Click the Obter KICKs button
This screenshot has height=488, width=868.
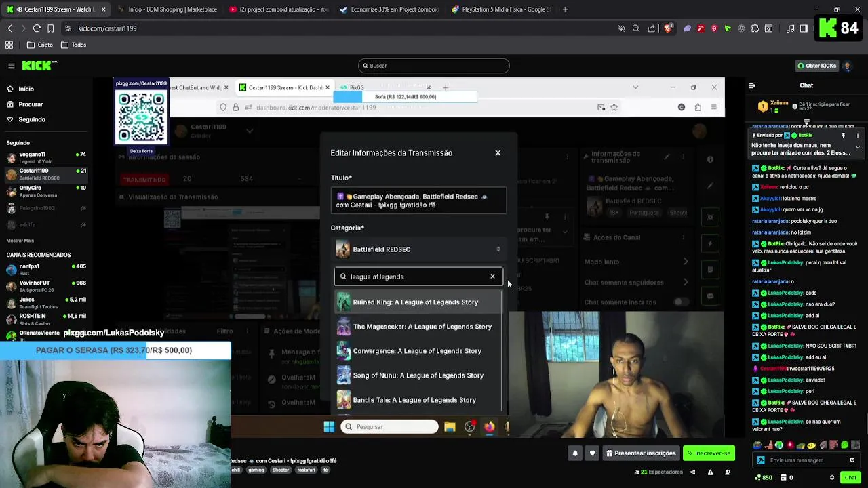tap(816, 66)
